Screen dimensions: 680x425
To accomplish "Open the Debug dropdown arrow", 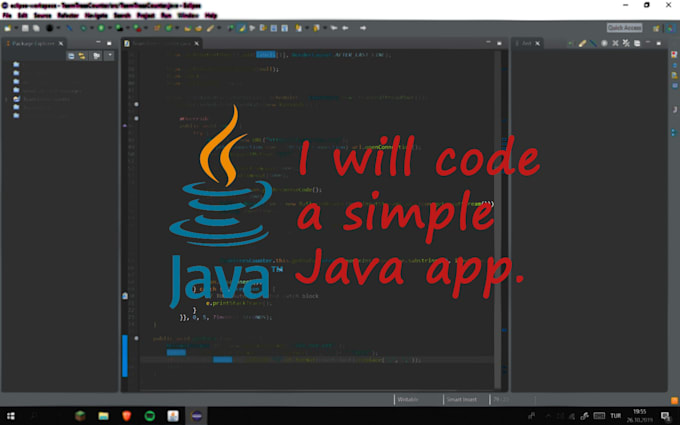I will 92,28.
